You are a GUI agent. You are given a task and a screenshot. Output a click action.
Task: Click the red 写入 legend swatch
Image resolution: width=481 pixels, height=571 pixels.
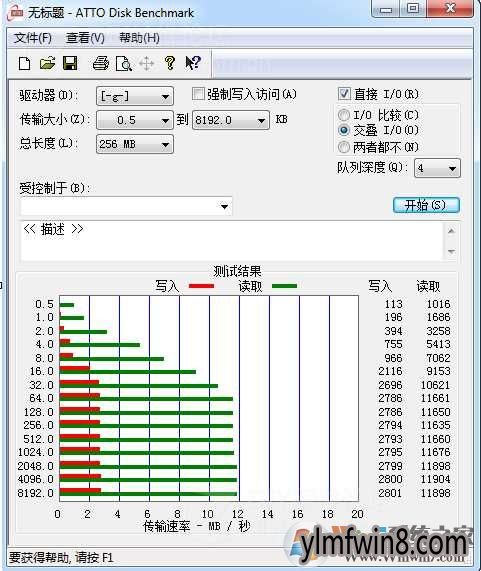[201, 286]
